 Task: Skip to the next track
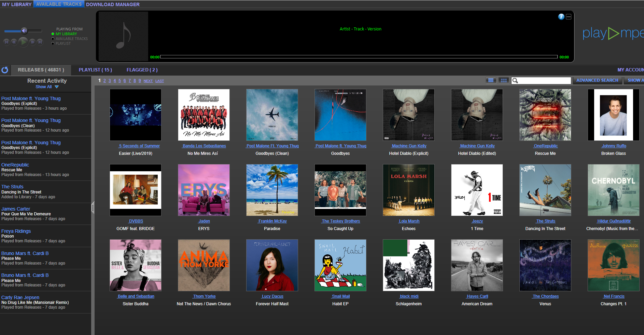point(40,42)
